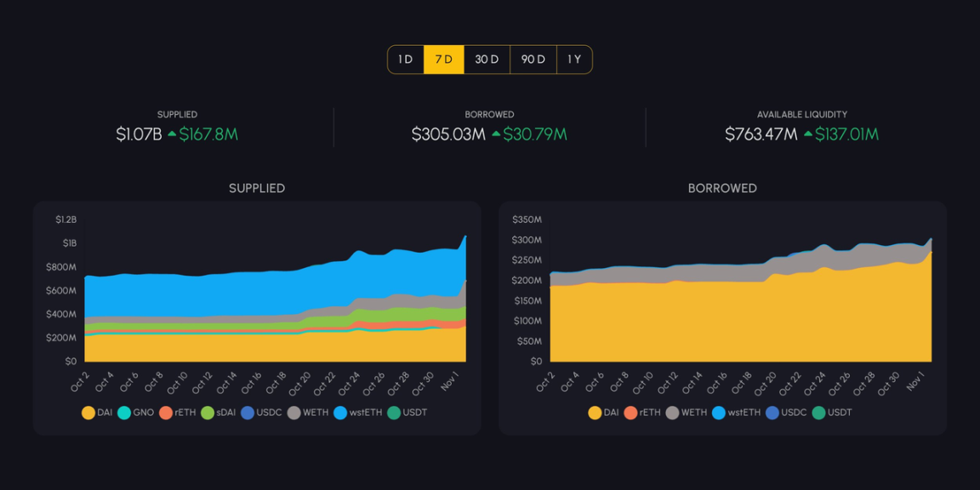Click the Available Liquidity $763.47M figure
Screen dimensions: 980x490
click(x=761, y=134)
